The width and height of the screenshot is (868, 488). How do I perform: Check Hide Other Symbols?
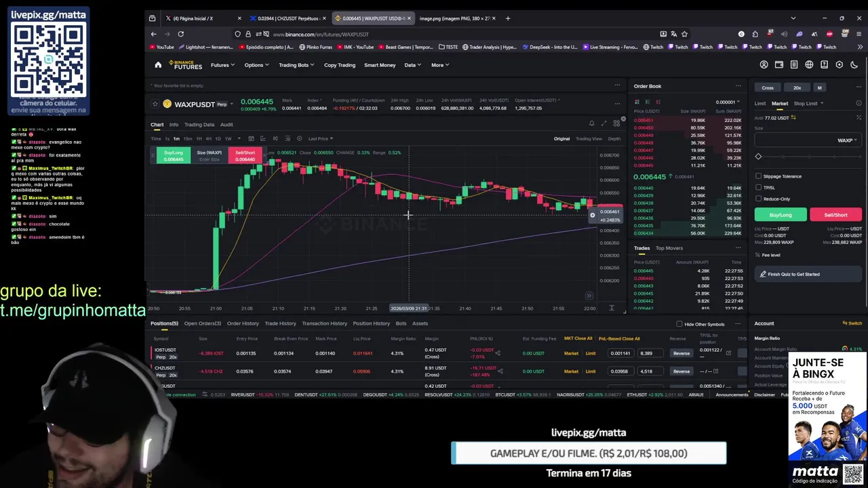click(x=679, y=324)
